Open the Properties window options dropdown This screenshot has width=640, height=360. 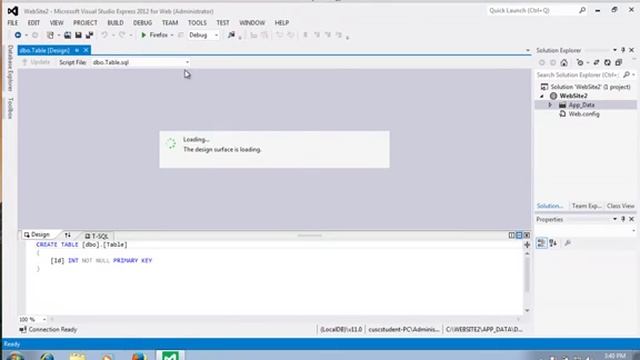pyautogui.click(x=615, y=219)
